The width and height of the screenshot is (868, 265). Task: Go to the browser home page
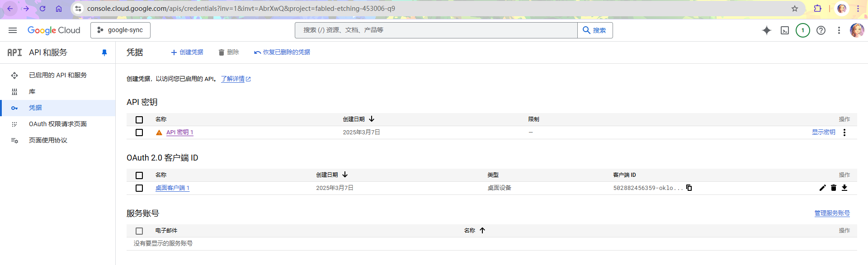click(59, 9)
